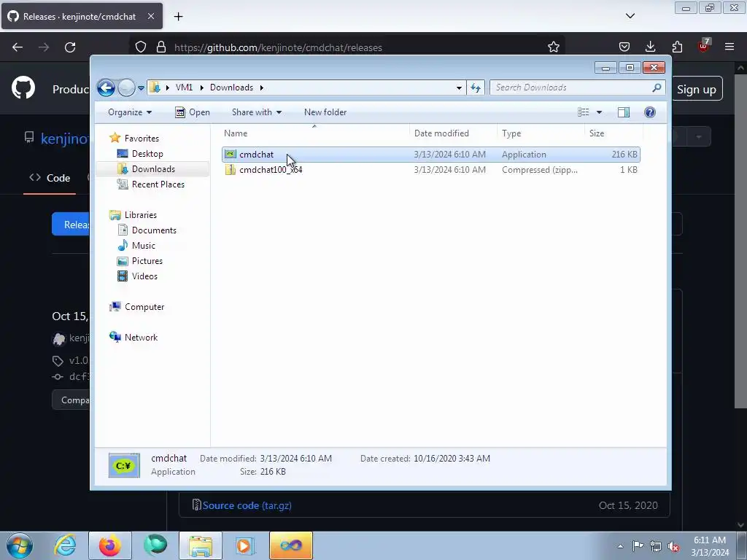The height and width of the screenshot is (560, 747).
Task: Toggle the preview pane button
Action: click(624, 112)
